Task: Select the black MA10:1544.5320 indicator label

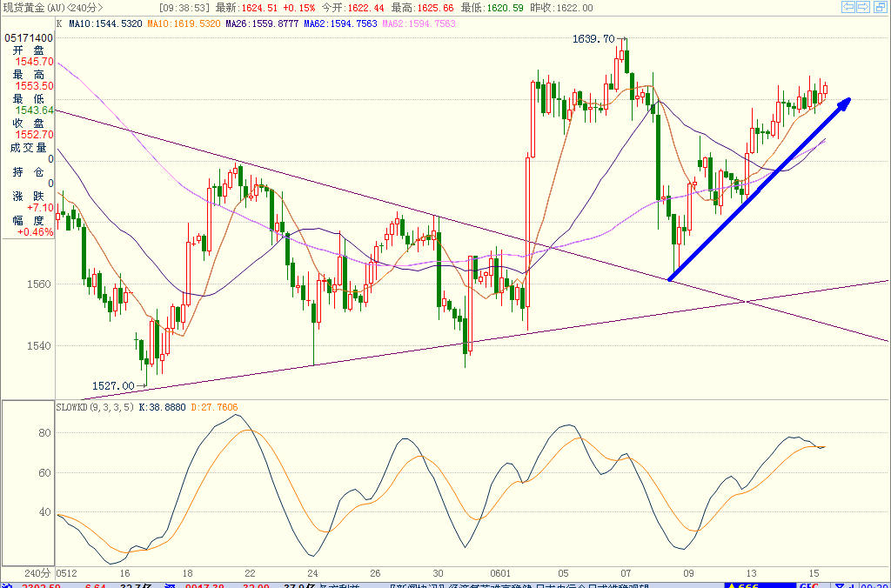Action: point(105,23)
